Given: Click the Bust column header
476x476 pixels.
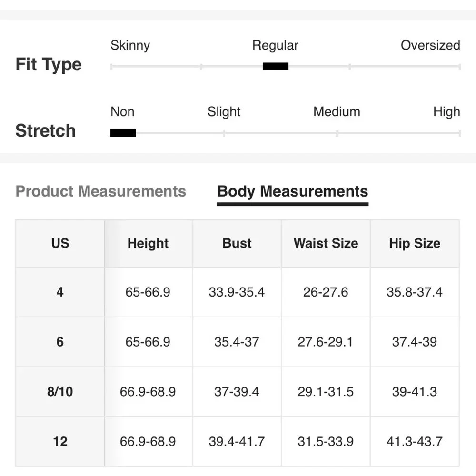Looking at the screenshot, I should click(x=237, y=243).
